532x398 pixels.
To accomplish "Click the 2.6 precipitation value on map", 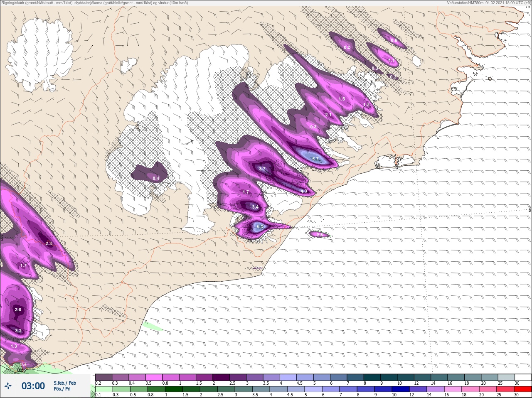I will 18,310.
